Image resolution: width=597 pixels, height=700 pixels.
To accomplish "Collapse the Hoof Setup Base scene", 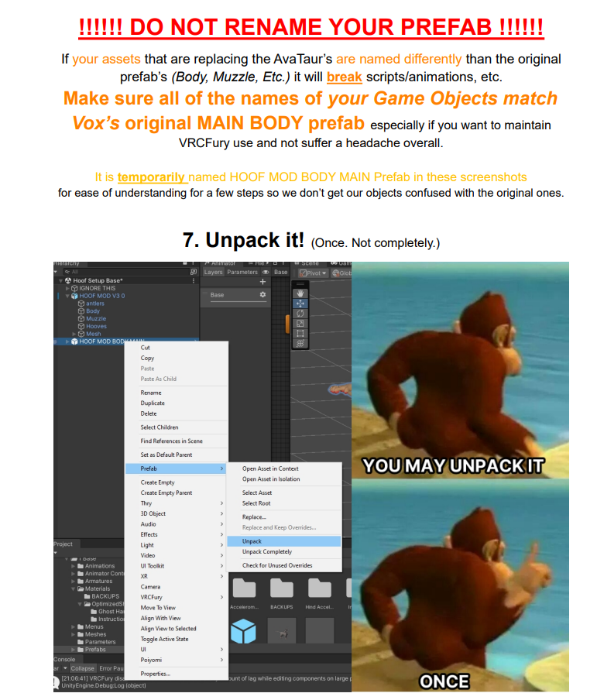I will (x=61, y=281).
